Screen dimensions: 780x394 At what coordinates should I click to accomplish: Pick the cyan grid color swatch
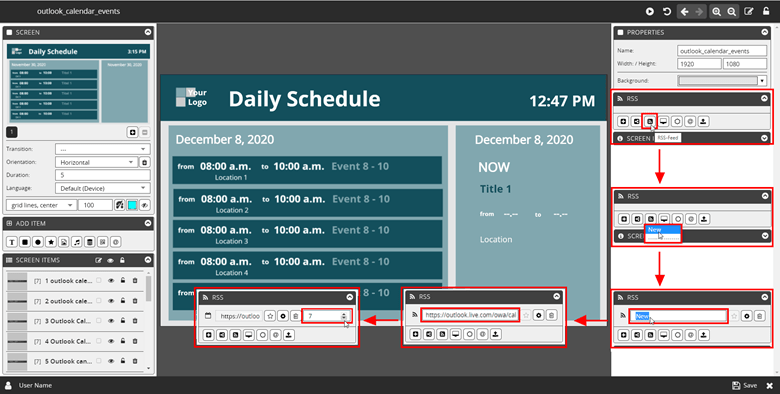coord(132,205)
